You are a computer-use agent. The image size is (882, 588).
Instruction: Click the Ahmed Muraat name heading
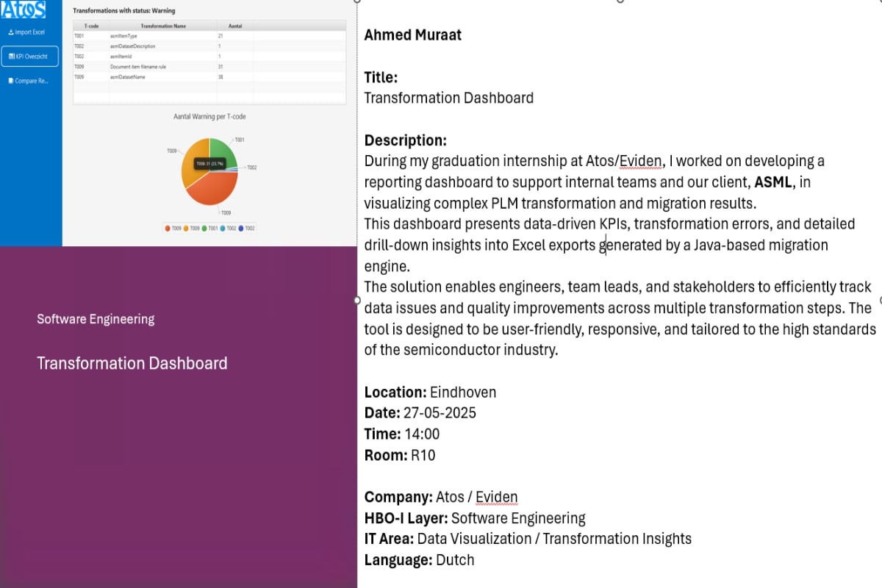click(x=412, y=35)
